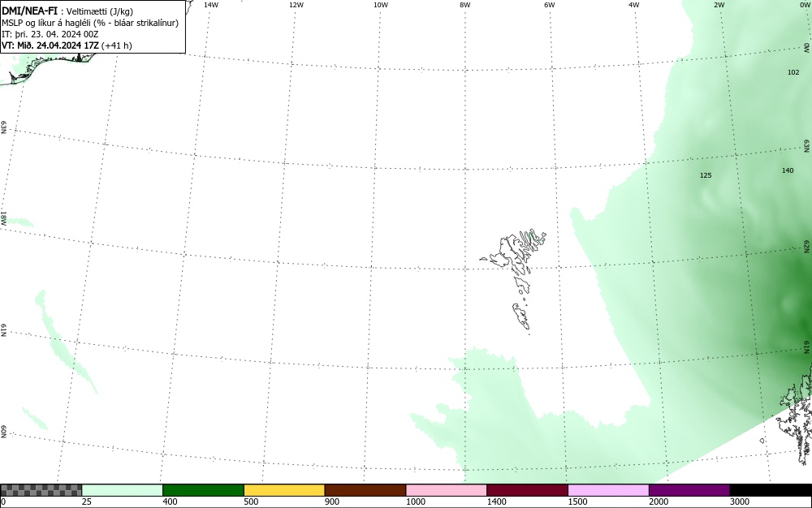
Task: Click the 4W longitude label
Action: point(634,5)
